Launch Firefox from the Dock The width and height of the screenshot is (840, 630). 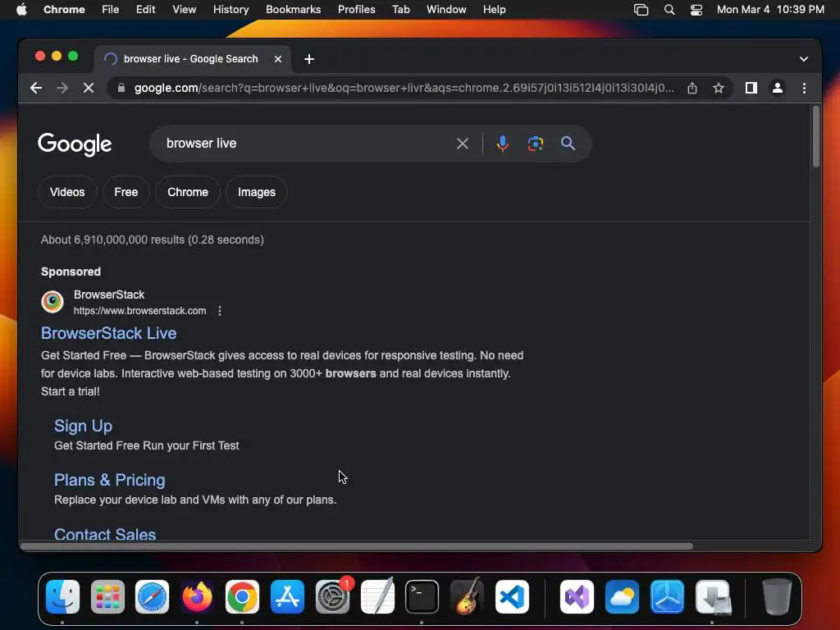197,597
